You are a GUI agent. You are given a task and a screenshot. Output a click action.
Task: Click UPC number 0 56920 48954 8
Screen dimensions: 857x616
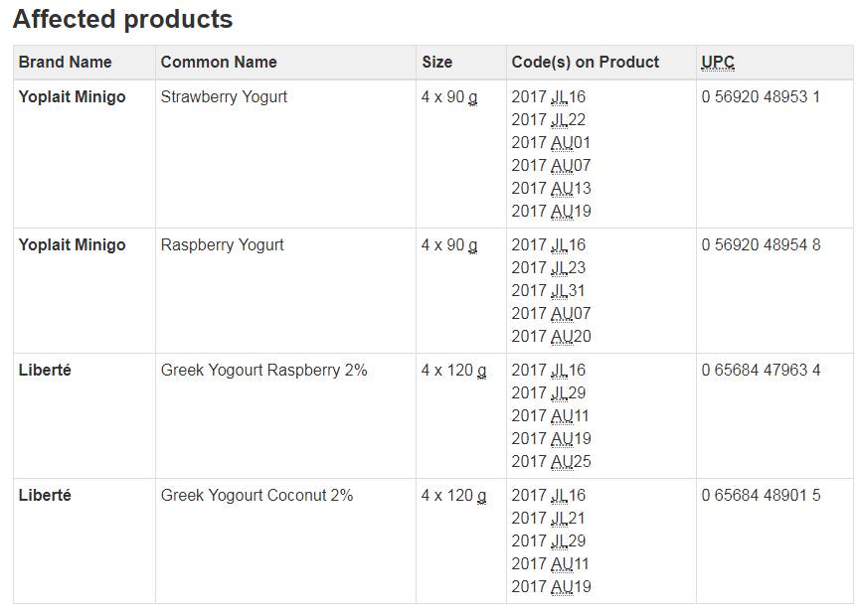pos(761,244)
